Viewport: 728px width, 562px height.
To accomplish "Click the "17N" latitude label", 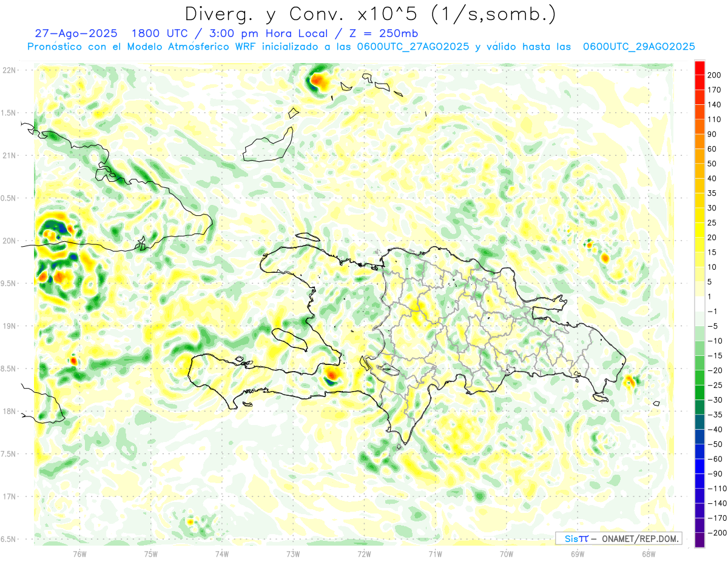I will pyautogui.click(x=10, y=497).
